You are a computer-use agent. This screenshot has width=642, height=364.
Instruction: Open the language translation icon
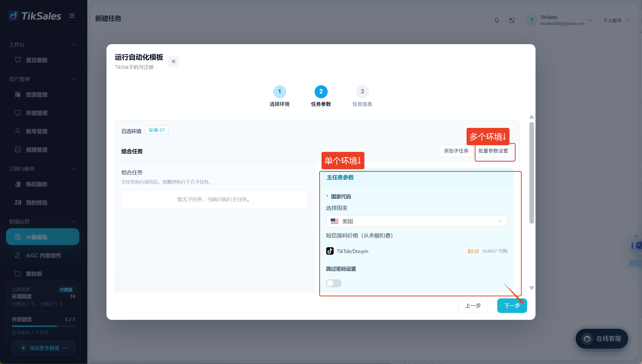512,20
